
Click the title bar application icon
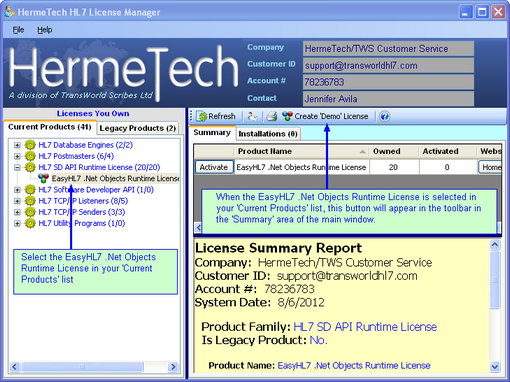[9, 12]
